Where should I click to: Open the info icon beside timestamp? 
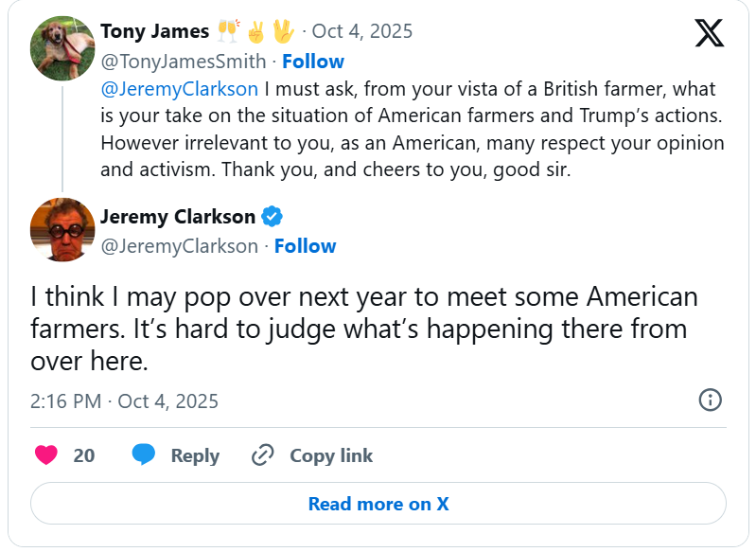(x=710, y=400)
